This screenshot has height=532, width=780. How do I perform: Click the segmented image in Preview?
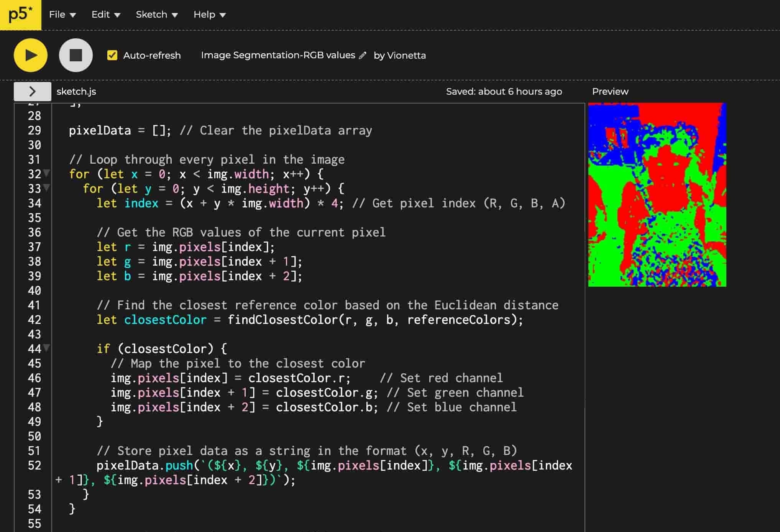click(x=657, y=195)
